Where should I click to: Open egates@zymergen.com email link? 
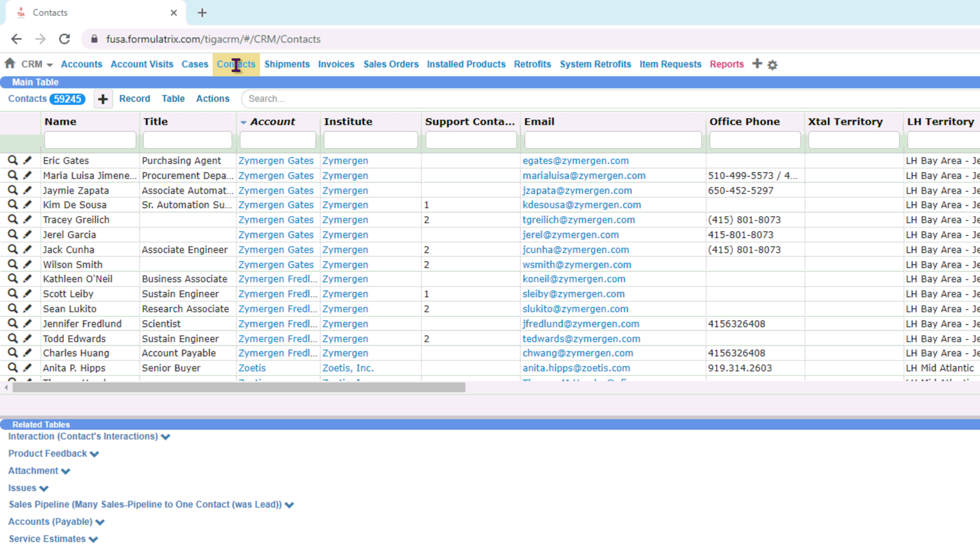pyautogui.click(x=575, y=161)
